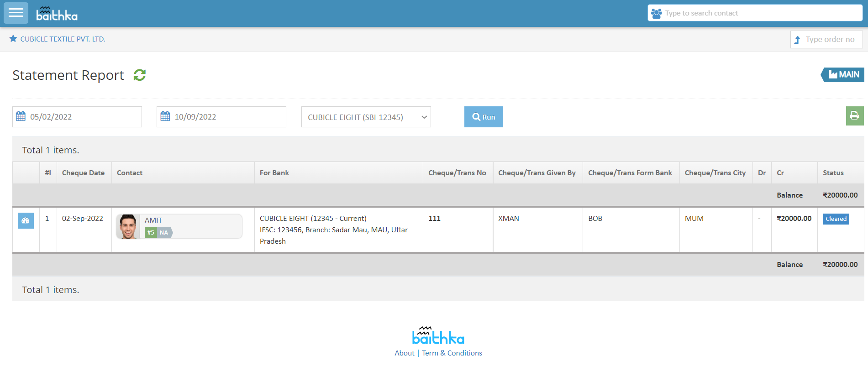This screenshot has height=387, width=868.
Task: Open calendar for end date
Action: coord(165,116)
